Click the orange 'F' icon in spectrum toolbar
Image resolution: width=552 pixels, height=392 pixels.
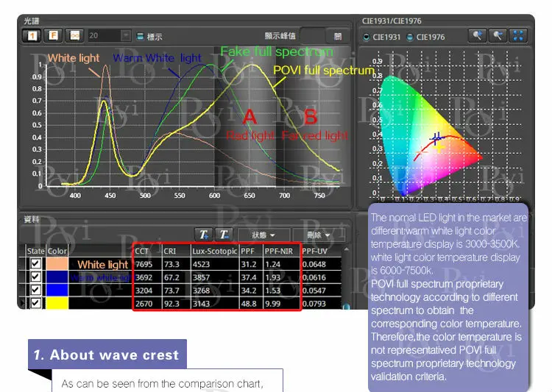point(53,35)
